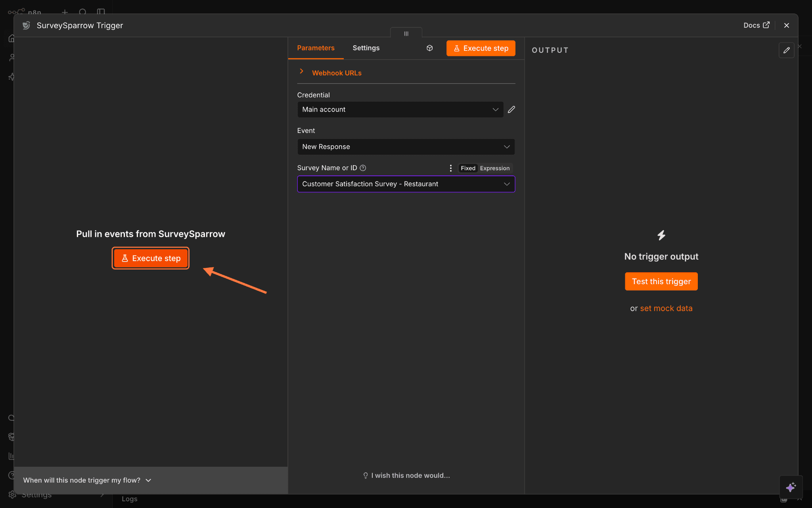Open the Event dropdown showing New Response
Viewport: 812px width, 508px height.
tap(406, 147)
